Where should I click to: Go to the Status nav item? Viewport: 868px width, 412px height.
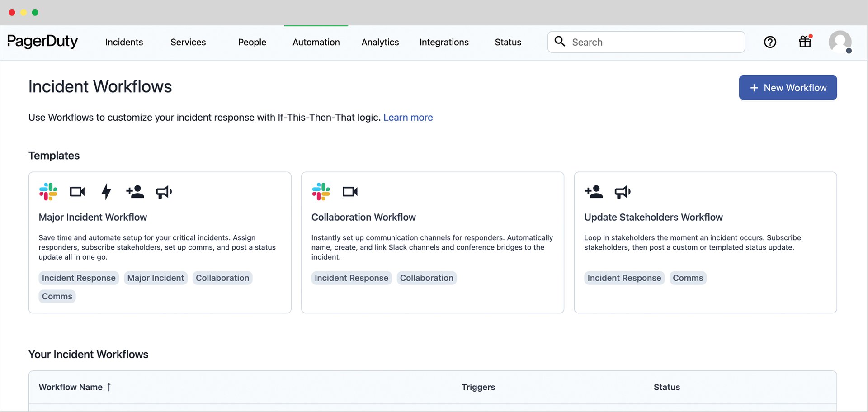508,42
